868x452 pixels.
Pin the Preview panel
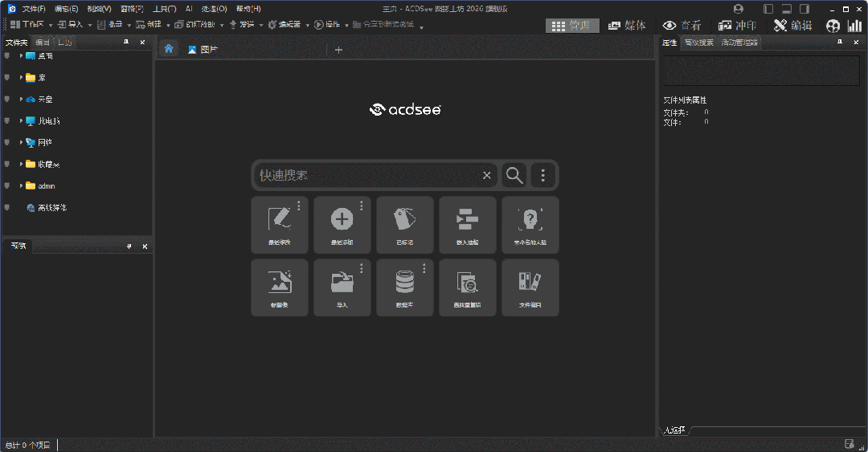tap(129, 246)
